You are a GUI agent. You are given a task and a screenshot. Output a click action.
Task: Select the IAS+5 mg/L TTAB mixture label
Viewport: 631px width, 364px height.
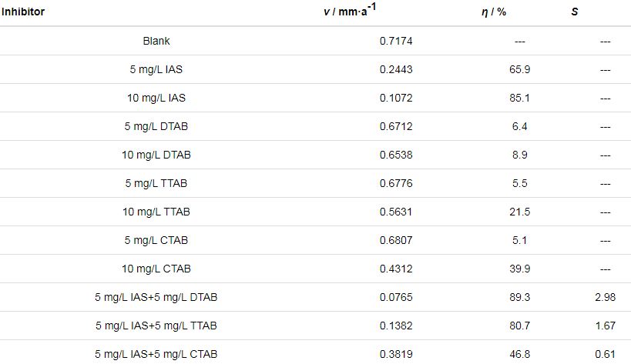[x=156, y=326]
